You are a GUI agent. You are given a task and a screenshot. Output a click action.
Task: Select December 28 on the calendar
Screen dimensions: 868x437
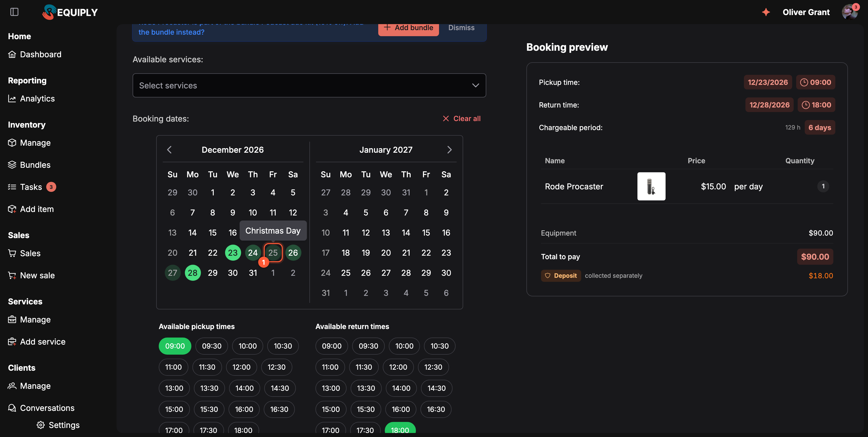(x=193, y=272)
